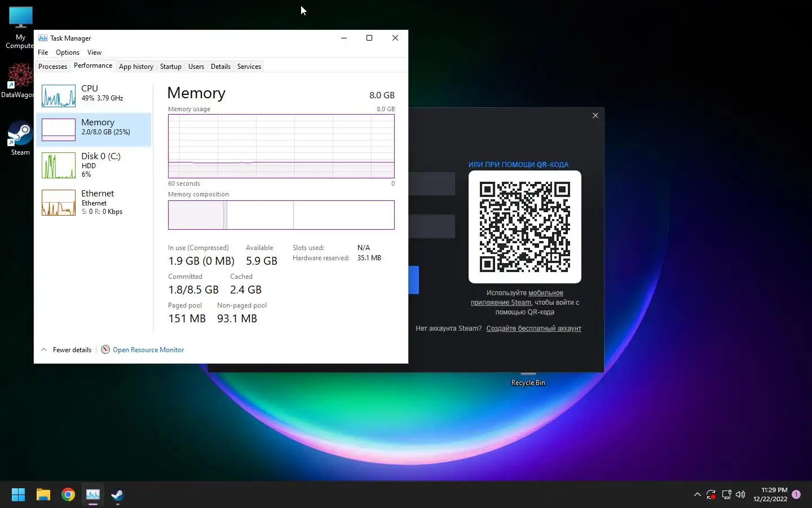
Task: Open the File menu in Task Manager
Action: tap(43, 52)
